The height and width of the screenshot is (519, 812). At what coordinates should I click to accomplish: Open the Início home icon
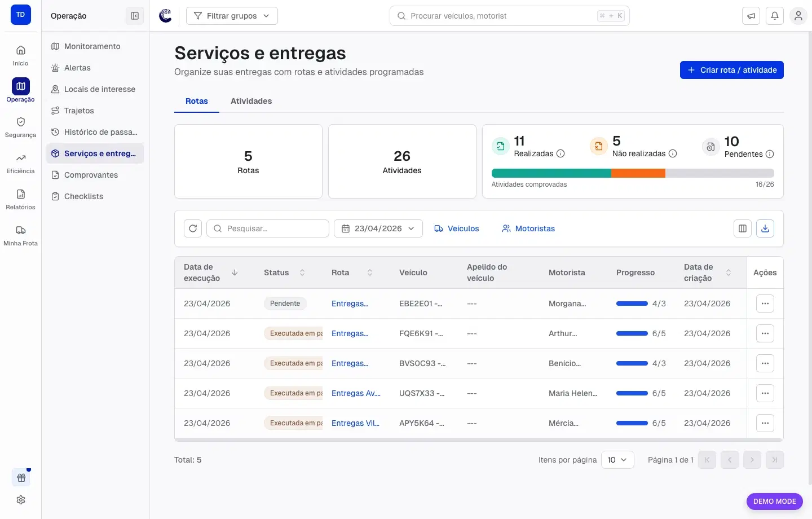pos(21,50)
